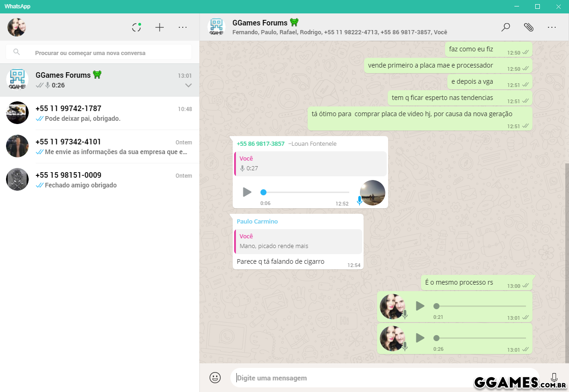This screenshot has width=569, height=392.
Task: Expand the GGames Forums chat chevron
Action: (188, 86)
